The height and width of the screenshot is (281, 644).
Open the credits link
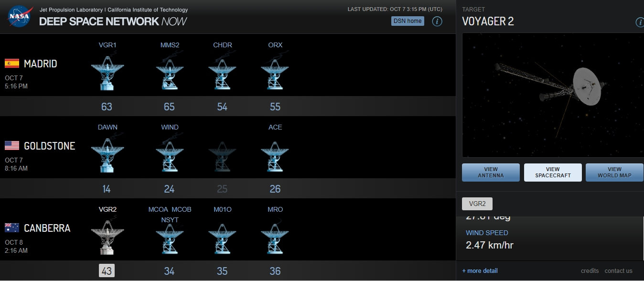[x=590, y=270]
